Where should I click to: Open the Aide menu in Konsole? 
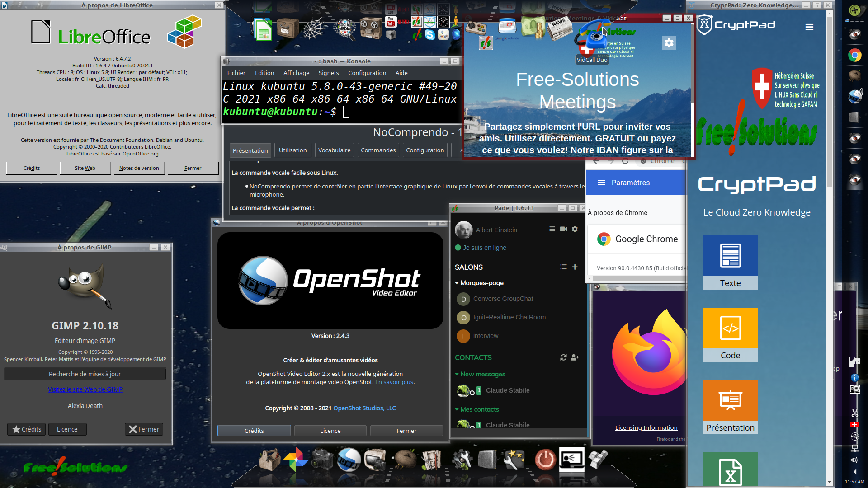pyautogui.click(x=401, y=73)
